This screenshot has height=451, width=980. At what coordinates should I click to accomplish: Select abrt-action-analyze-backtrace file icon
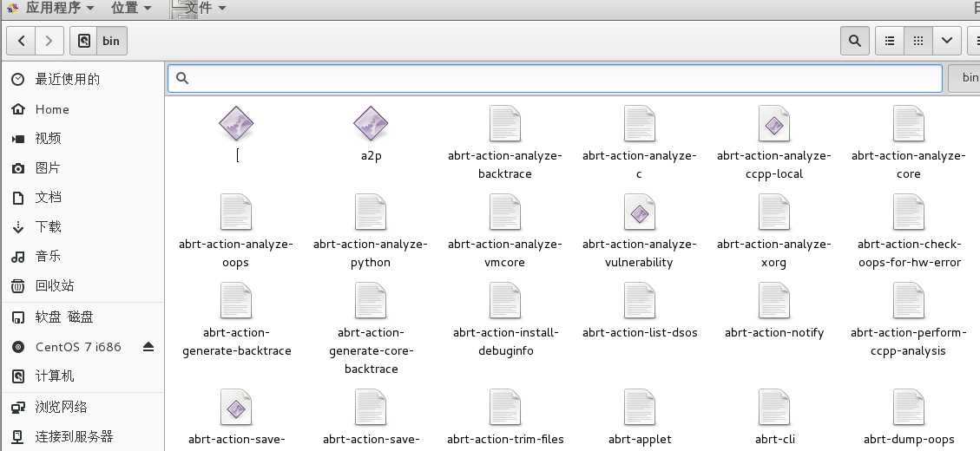(x=505, y=123)
